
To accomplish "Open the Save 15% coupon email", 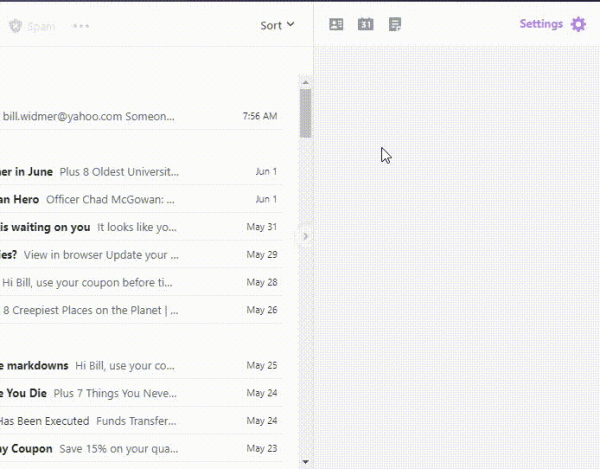I will point(140,449).
